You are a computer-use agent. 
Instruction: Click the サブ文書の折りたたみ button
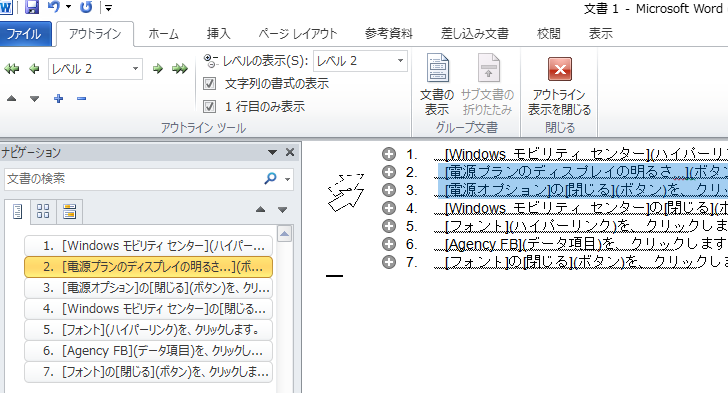pyautogui.click(x=488, y=84)
